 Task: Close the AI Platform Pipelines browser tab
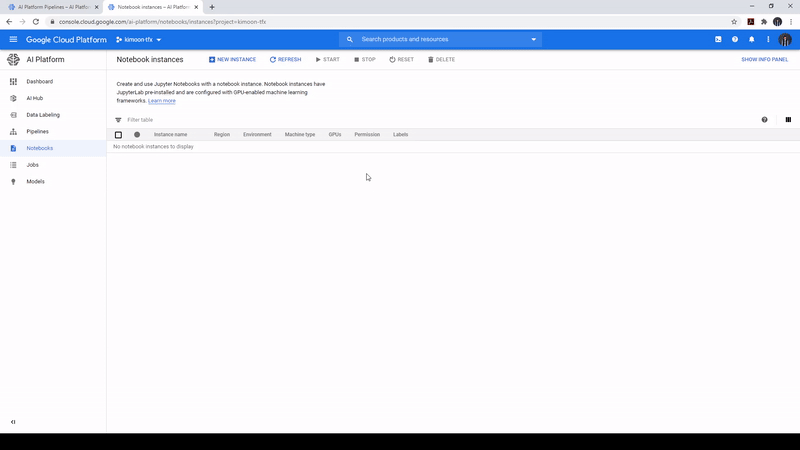(x=96, y=7)
